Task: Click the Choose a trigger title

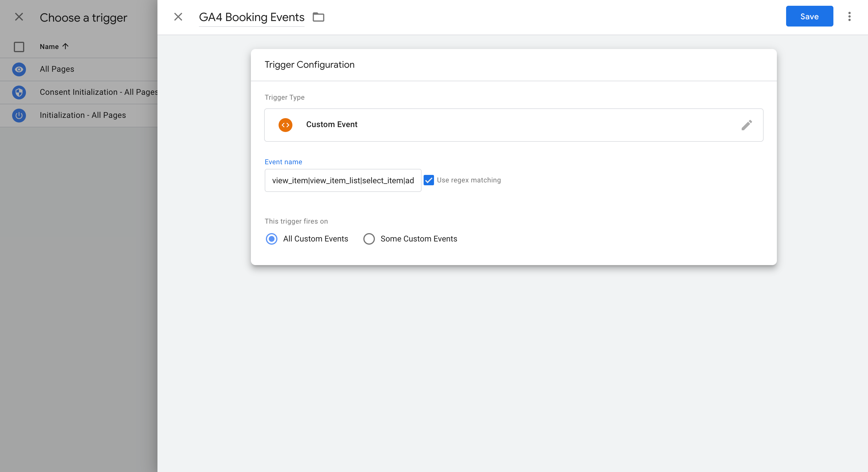Action: click(84, 18)
